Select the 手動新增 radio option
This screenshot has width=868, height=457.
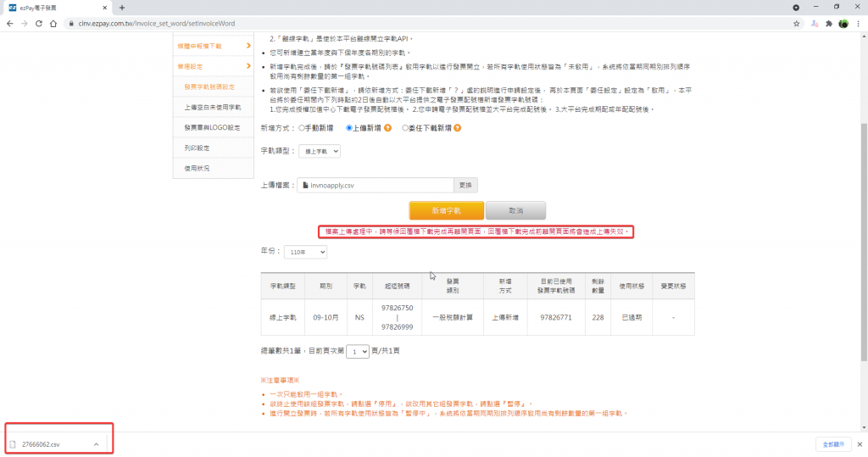[303, 128]
